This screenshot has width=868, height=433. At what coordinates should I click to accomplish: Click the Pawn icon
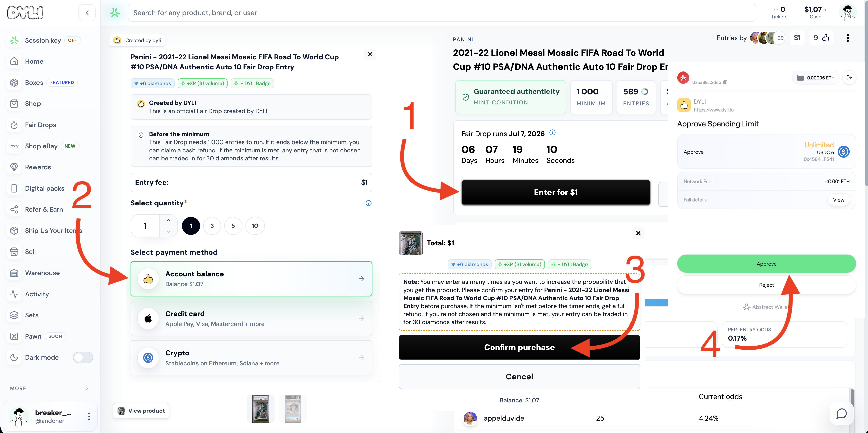click(14, 336)
